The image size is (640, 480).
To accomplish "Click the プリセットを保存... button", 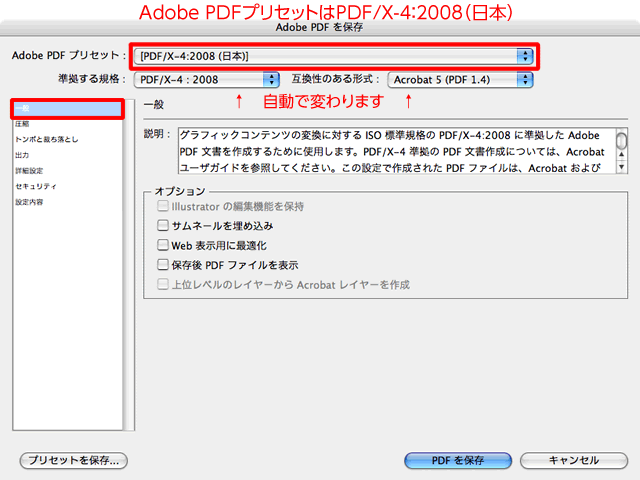I will click(x=74, y=460).
